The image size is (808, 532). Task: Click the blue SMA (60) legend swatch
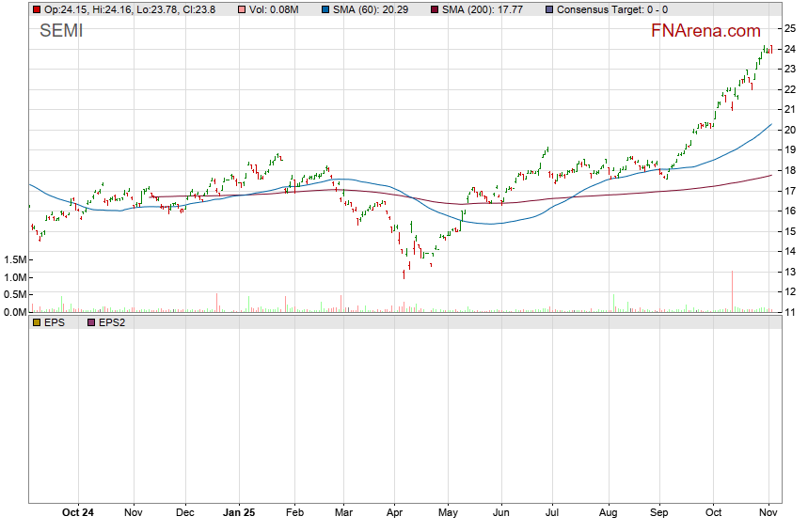[x=327, y=9]
